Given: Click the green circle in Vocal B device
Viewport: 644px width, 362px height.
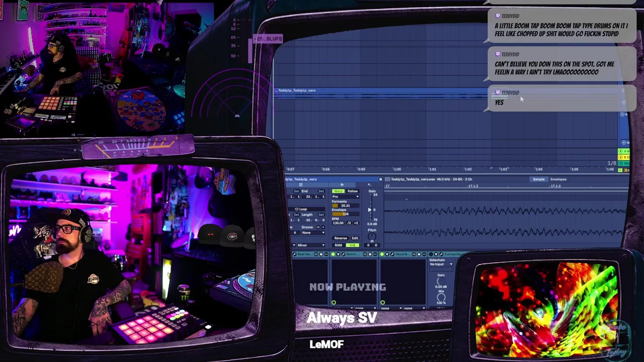Looking at the screenshot, I should point(382,303).
